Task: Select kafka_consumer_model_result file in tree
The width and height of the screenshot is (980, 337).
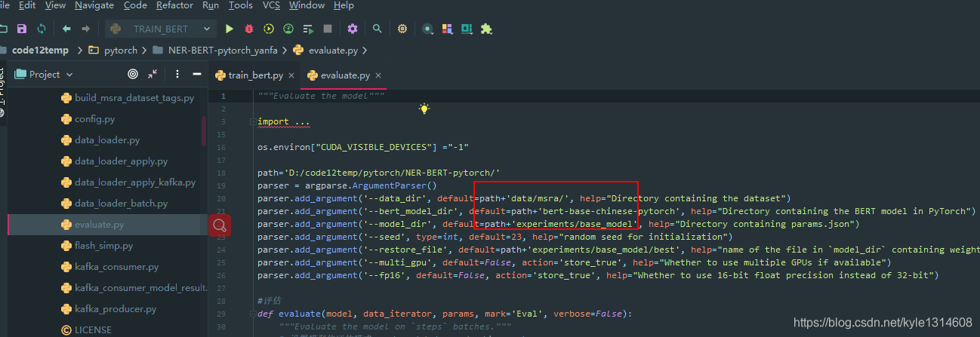Action: (134, 288)
